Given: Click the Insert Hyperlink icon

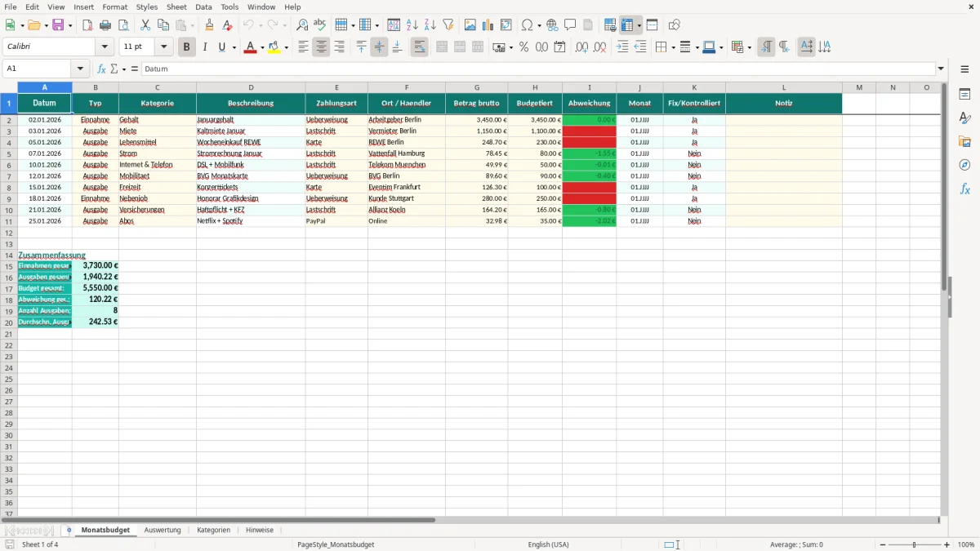Looking at the screenshot, I should pyautogui.click(x=552, y=25).
